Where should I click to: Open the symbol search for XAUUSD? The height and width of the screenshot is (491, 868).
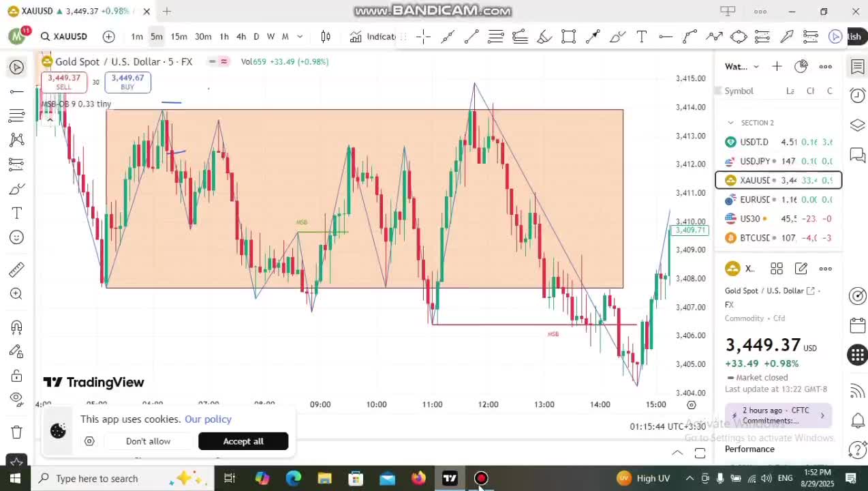(64, 37)
